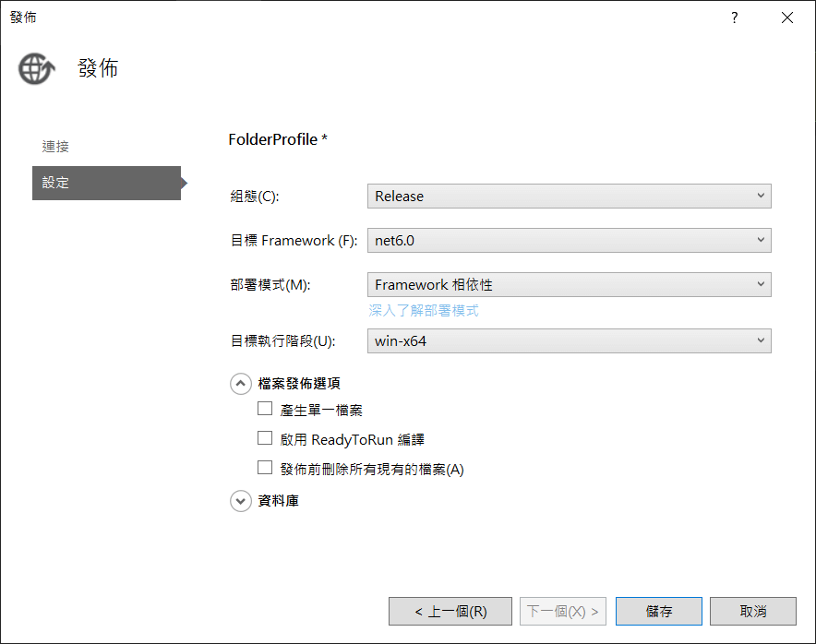Enable the 產生單一檔案 checkbox
Viewport: 816px width, 644px height.
[x=265, y=409]
